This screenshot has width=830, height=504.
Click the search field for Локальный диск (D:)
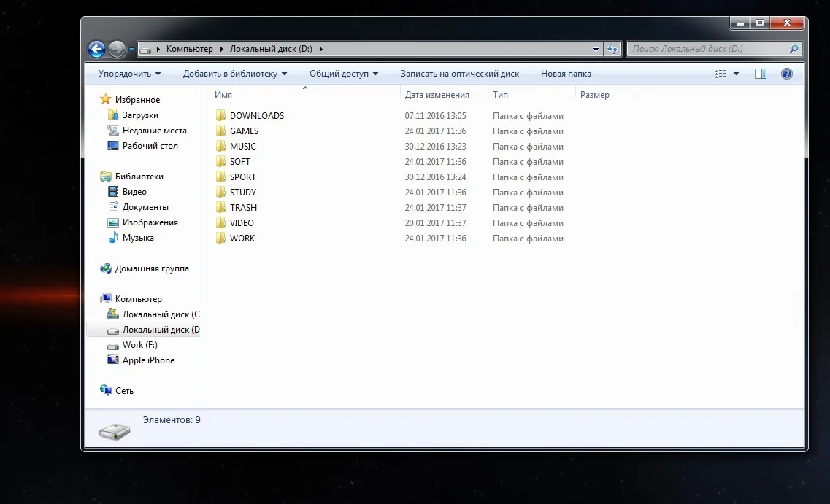pos(707,49)
